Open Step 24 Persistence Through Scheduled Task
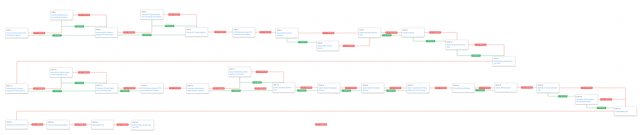Image resolution: width=644 pixels, height=135 pixels. coord(547,88)
